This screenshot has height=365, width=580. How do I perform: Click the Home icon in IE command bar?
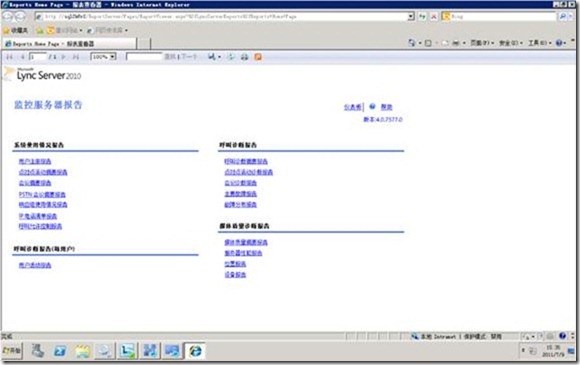411,43
